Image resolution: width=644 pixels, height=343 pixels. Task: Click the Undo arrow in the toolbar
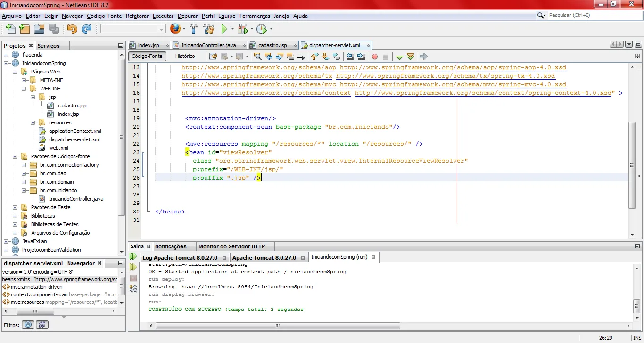tap(72, 29)
